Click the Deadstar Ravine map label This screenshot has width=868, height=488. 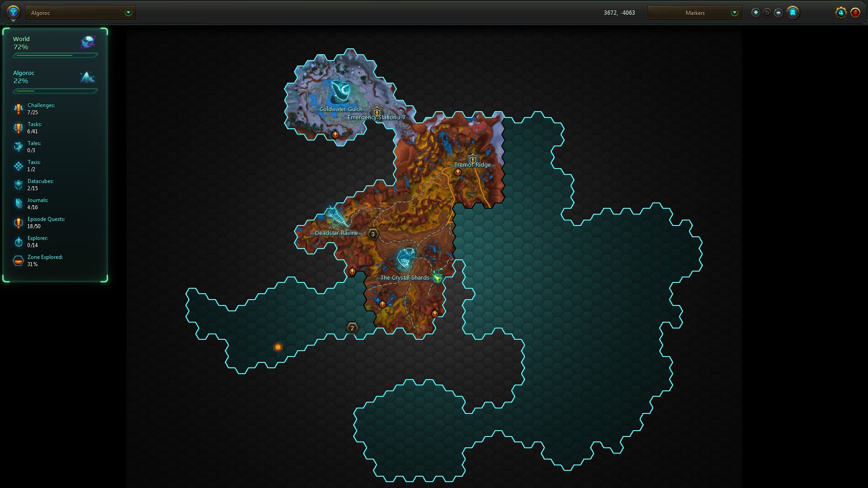336,233
